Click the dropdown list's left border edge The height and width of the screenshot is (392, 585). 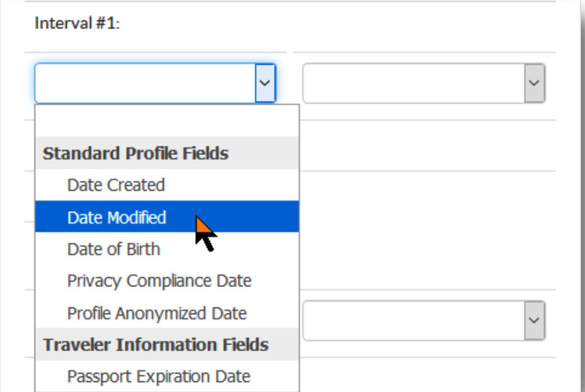pyautogui.click(x=35, y=248)
